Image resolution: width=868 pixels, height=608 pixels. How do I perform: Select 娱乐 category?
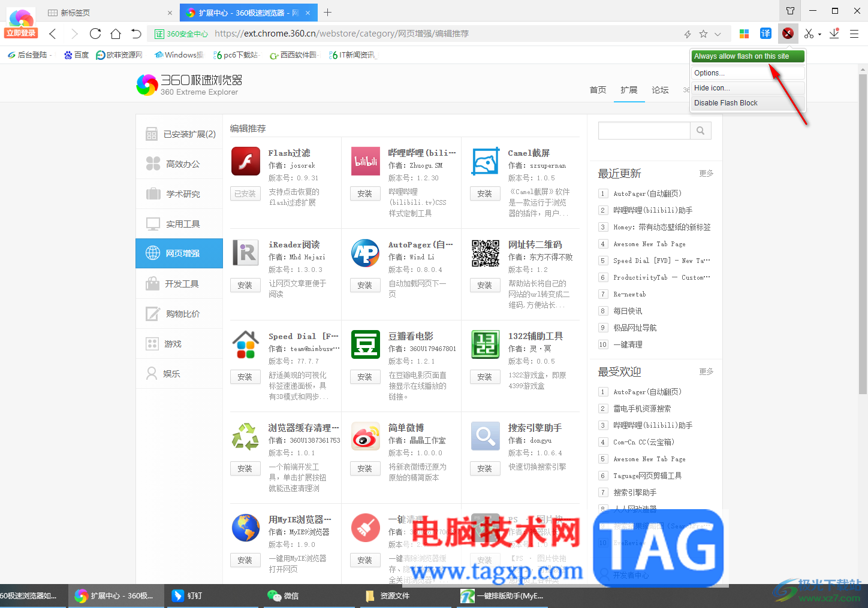click(179, 374)
